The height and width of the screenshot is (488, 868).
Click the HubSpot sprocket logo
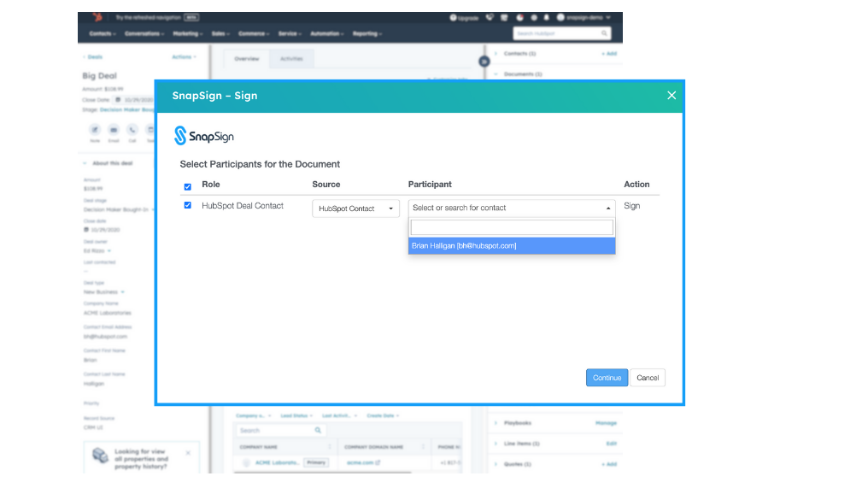coord(97,17)
